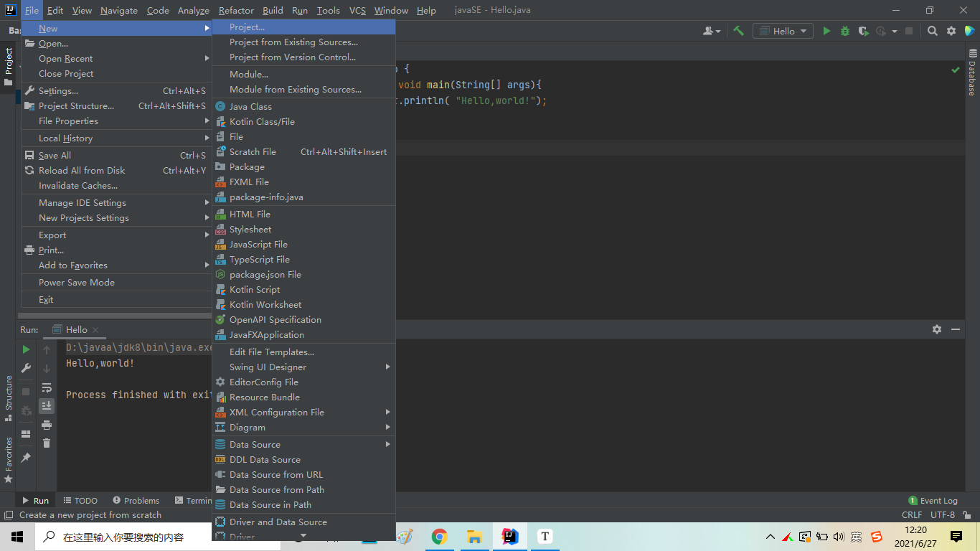Open the Problems tab at the bottom
This screenshot has height=551, width=980.
(x=136, y=501)
